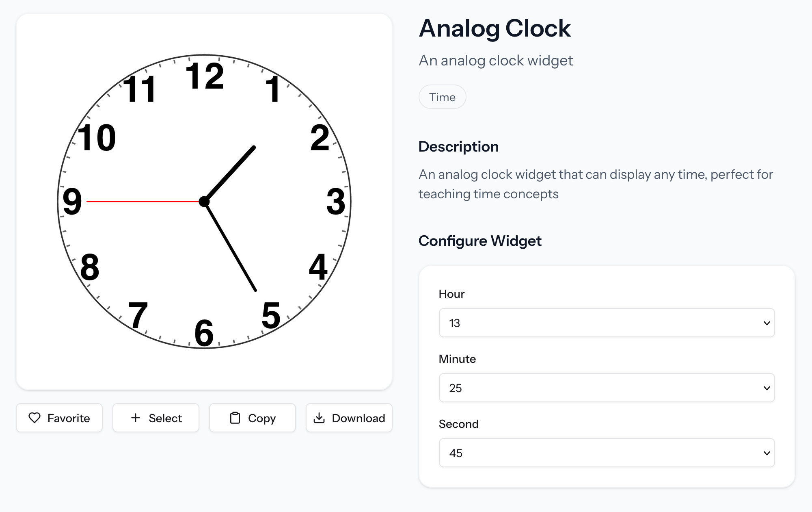Open the Hour dropdown showing 13
The height and width of the screenshot is (512, 812).
[607, 323]
